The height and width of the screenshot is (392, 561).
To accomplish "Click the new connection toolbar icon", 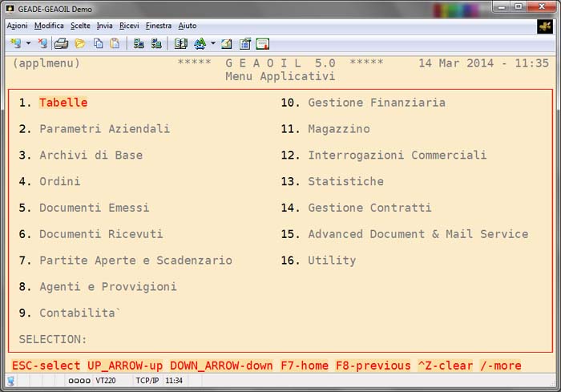I will [x=15, y=43].
